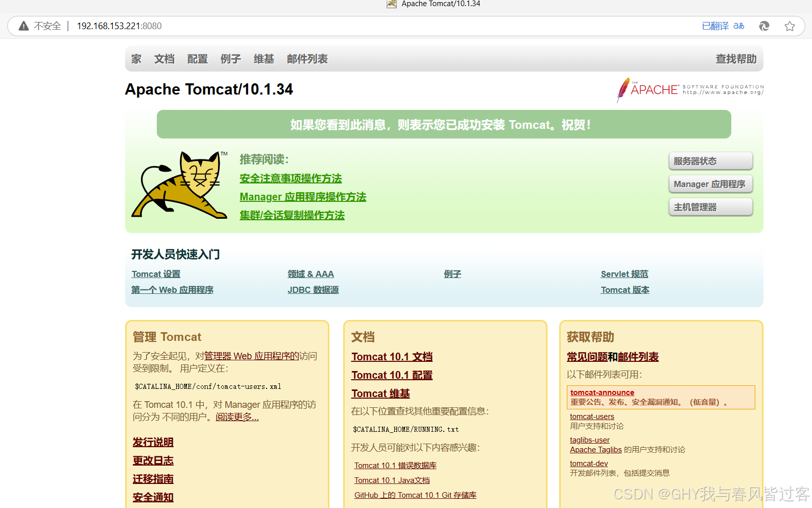This screenshot has height=508, width=812.
Task: Open the 领域 & AAA link
Action: pos(311,274)
